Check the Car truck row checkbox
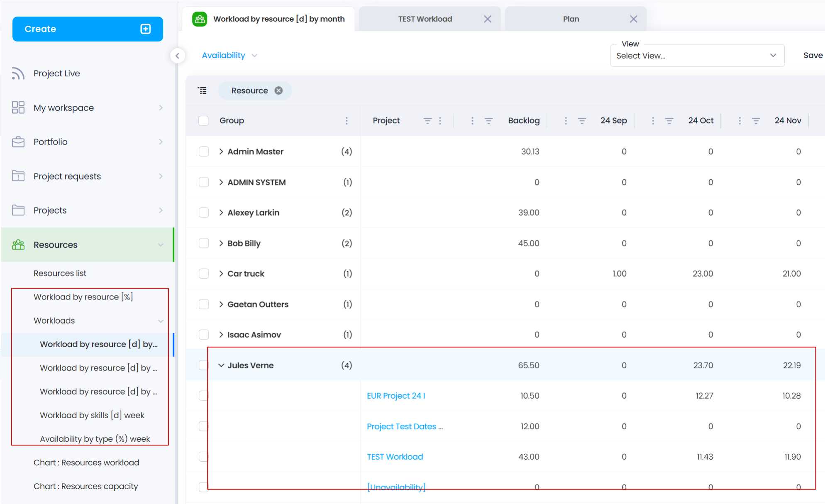This screenshot has height=504, width=825. [203, 273]
